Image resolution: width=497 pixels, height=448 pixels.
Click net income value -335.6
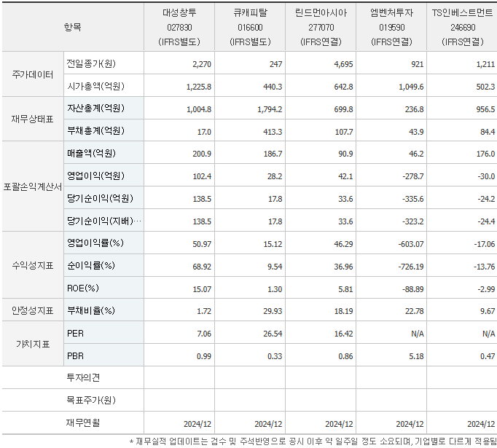coord(413,199)
